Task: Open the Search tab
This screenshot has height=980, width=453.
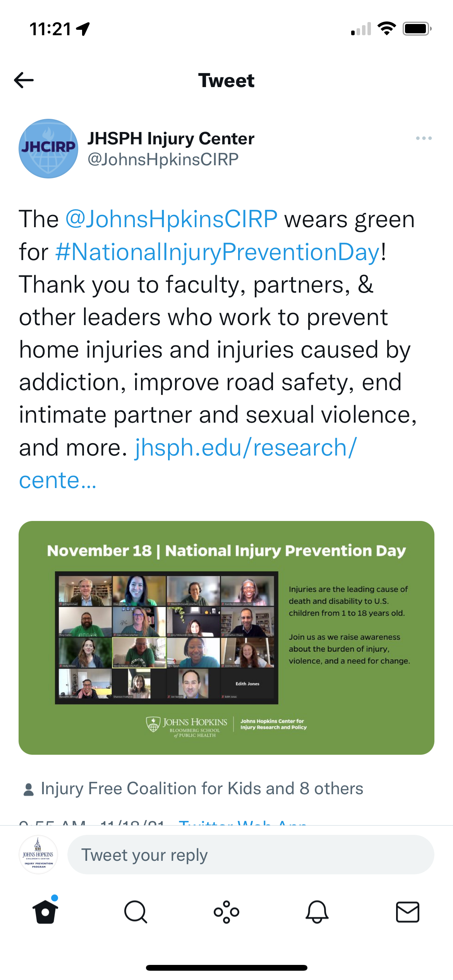Action: pos(136,912)
